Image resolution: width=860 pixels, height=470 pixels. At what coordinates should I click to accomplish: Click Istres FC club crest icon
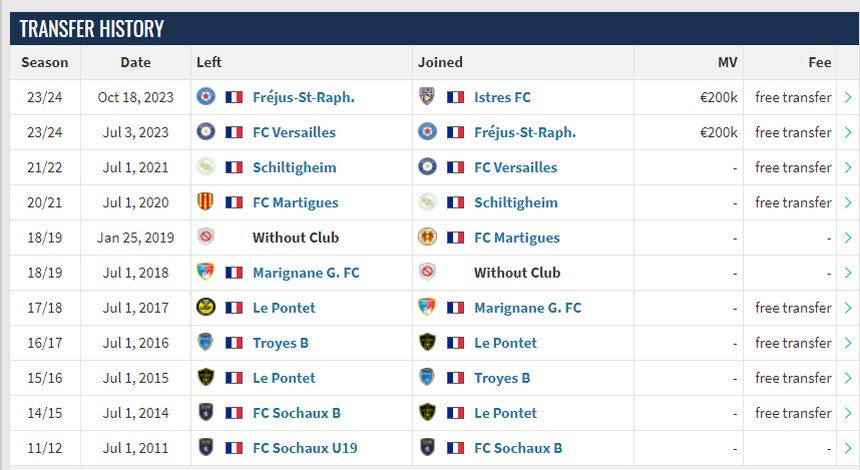tap(427, 97)
